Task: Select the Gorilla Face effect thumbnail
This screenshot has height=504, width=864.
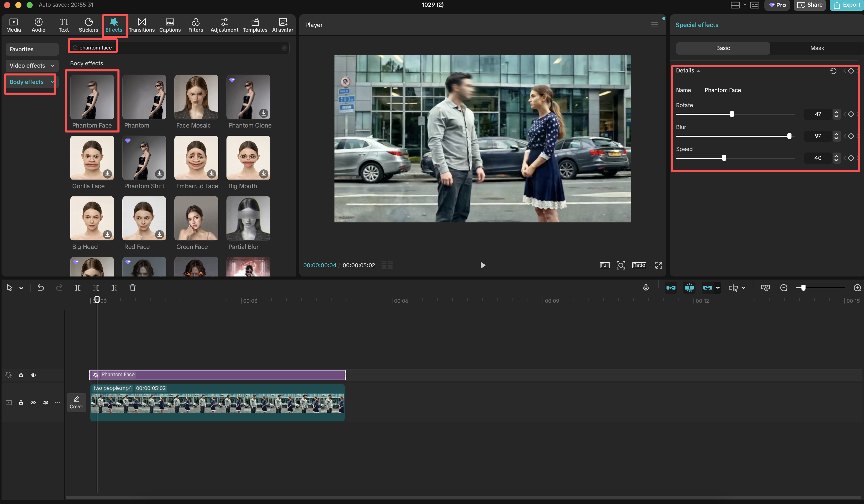Action: tap(92, 158)
